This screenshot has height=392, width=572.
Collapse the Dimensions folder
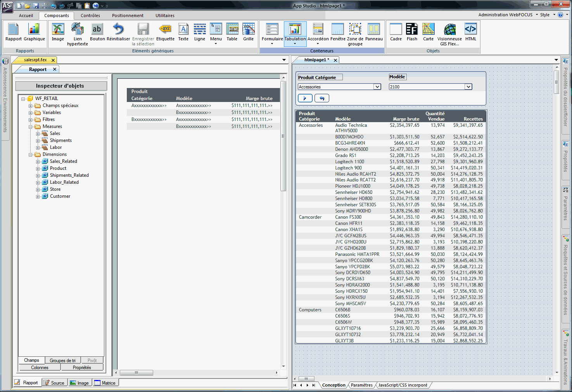(x=30, y=154)
